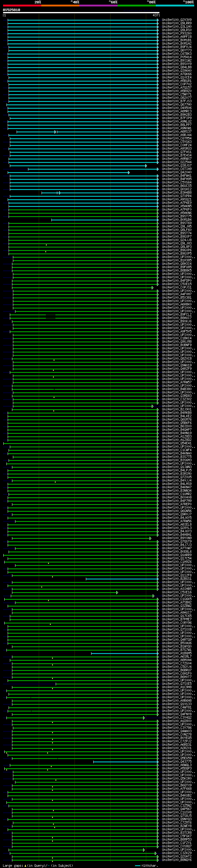Click hit label UniRef100_O82077

[177, 98]
